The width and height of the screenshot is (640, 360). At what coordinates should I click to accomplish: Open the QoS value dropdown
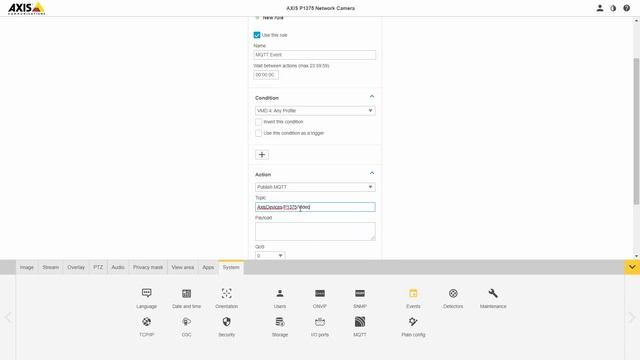click(270, 256)
